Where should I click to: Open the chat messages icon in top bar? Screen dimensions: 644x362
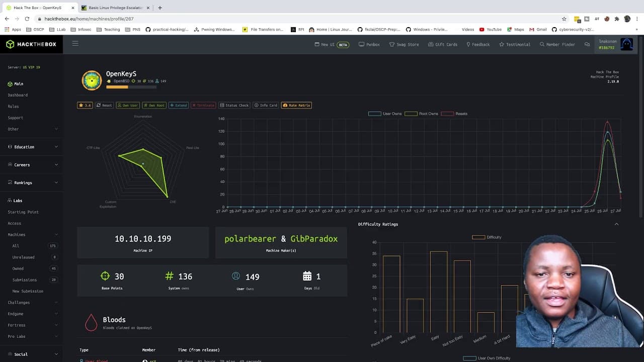[587, 44]
